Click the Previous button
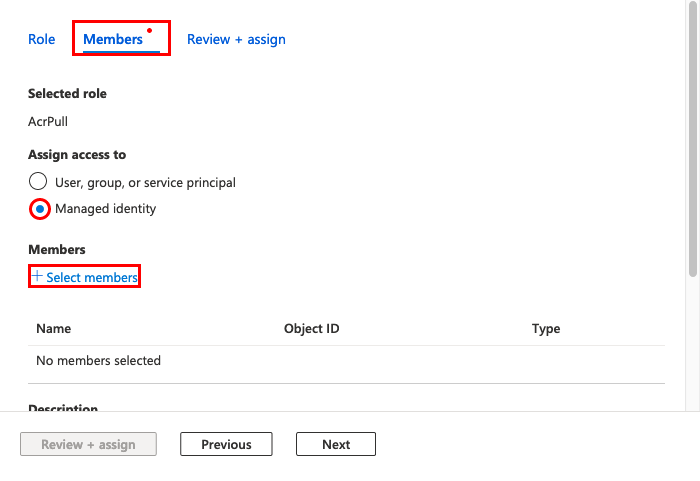Viewport: 700px width, 481px height. click(x=226, y=444)
